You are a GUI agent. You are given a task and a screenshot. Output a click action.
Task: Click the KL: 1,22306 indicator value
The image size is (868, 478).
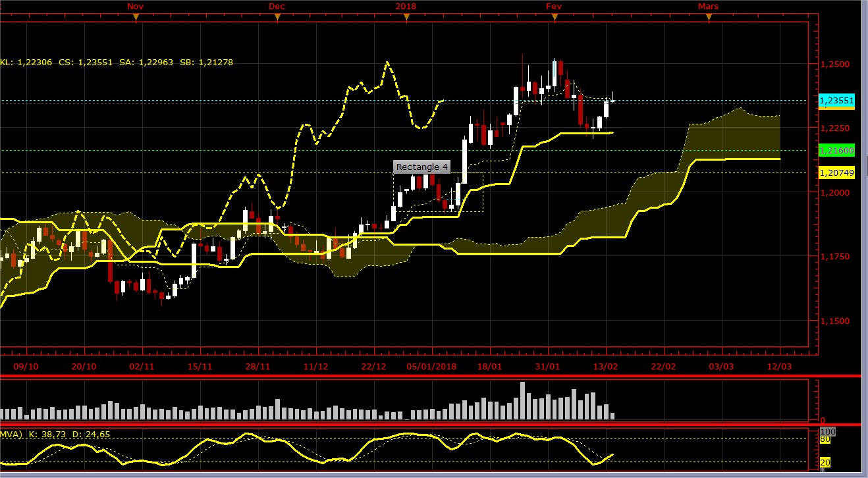(x=27, y=63)
